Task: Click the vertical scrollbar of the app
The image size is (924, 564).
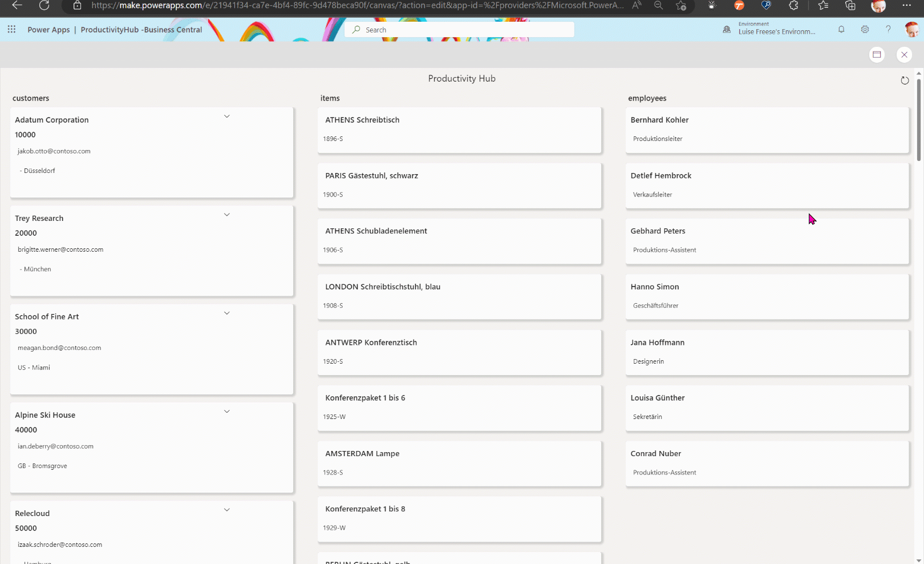Action: pos(918,119)
